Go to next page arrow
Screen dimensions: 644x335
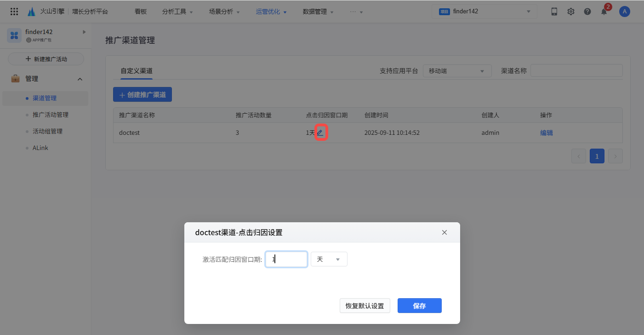pyautogui.click(x=616, y=156)
